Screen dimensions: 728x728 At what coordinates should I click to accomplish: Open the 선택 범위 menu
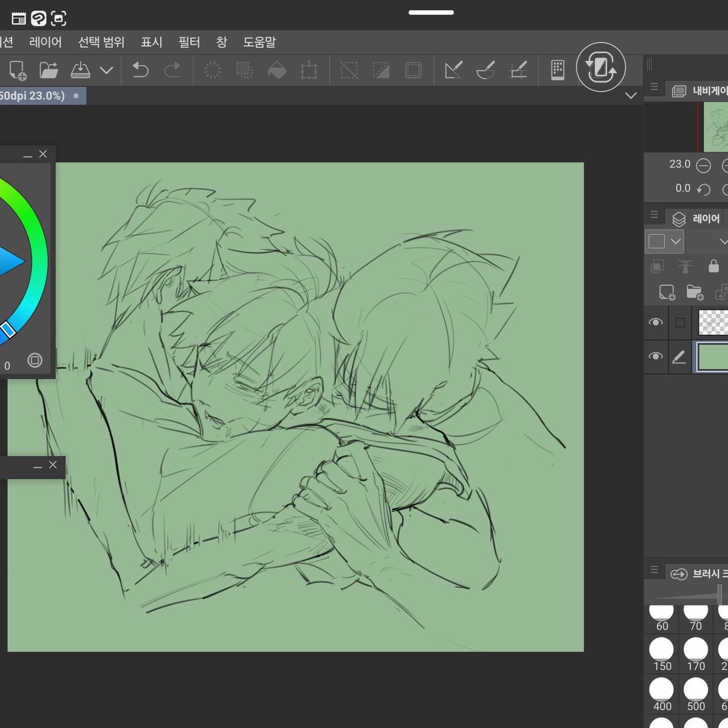click(x=101, y=42)
